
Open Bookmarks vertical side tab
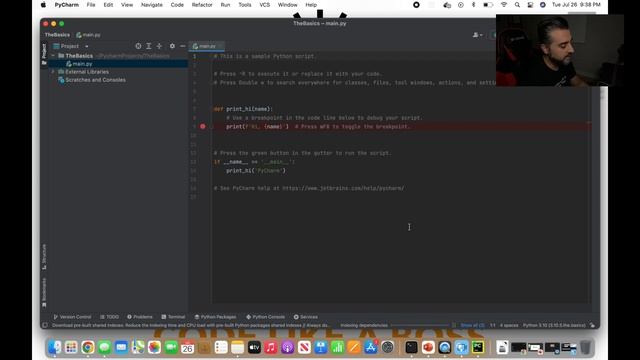44,292
